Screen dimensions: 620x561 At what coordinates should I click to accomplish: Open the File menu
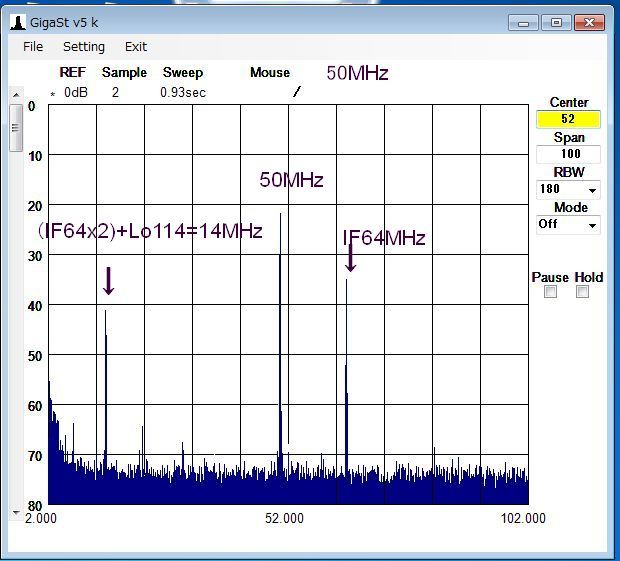pos(33,47)
